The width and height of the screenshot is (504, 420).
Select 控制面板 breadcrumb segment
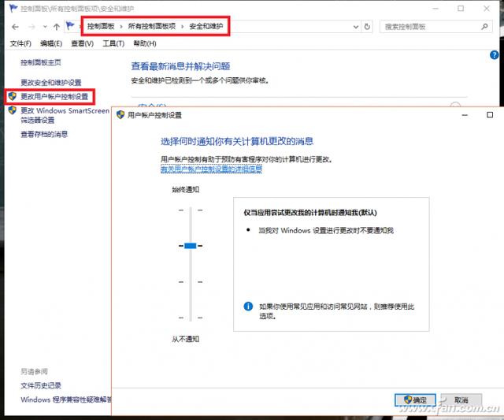pos(101,26)
